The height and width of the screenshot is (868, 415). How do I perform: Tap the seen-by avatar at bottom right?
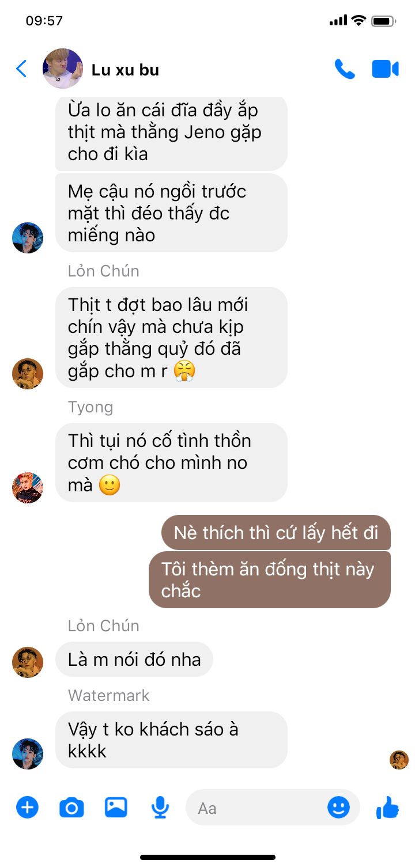pos(399,760)
